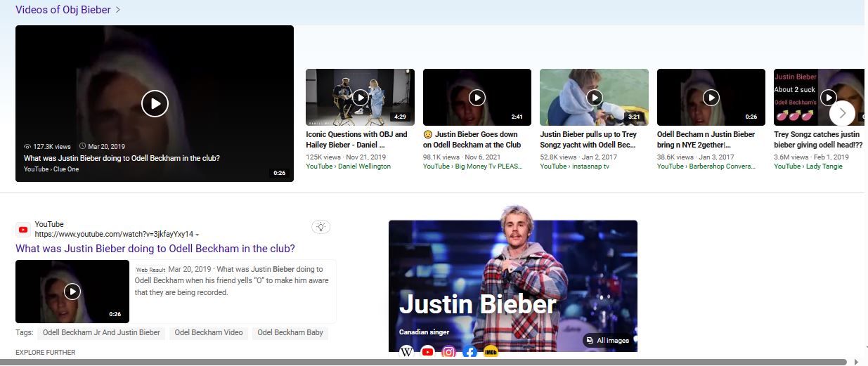Viewport: 868px width, 366px height.
Task: Open Justin Bieber's Instagram icon
Action: [449, 352]
